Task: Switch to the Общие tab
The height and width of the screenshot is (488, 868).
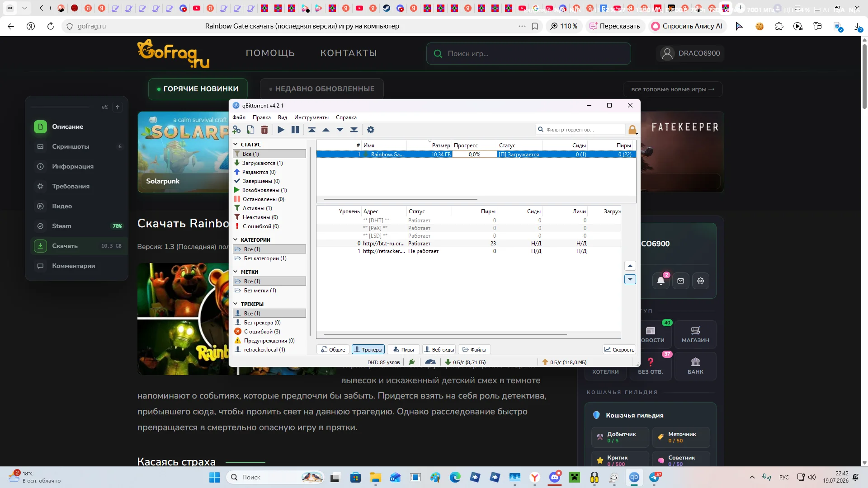Action: point(333,349)
